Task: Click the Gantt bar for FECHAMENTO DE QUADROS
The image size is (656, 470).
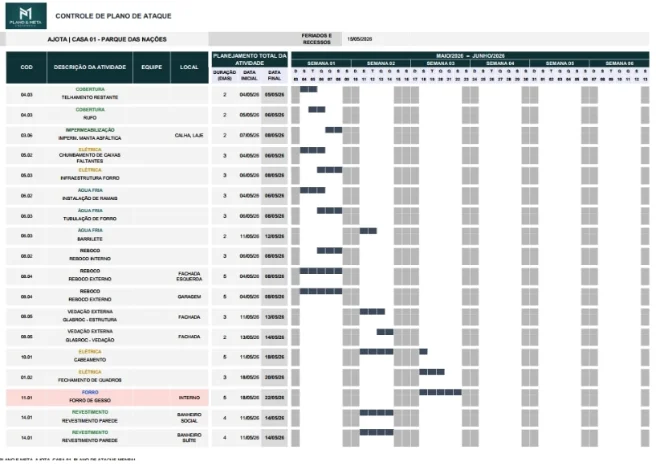Action: point(432,372)
